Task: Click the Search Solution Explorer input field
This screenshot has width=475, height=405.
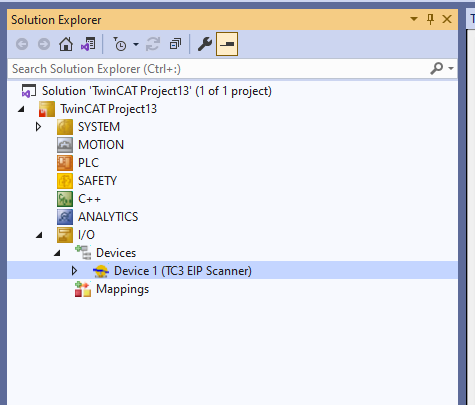Action: point(218,69)
